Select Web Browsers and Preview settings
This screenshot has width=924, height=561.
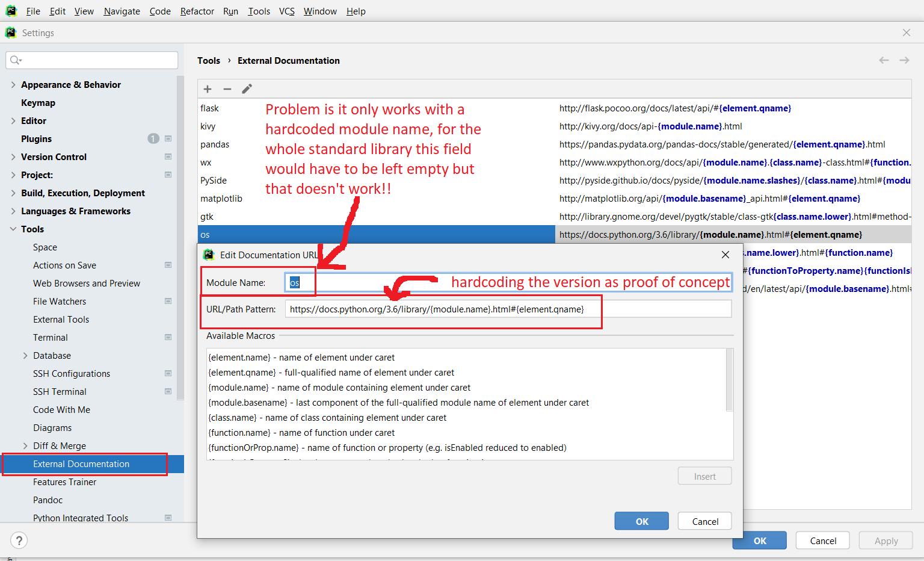[x=87, y=284]
